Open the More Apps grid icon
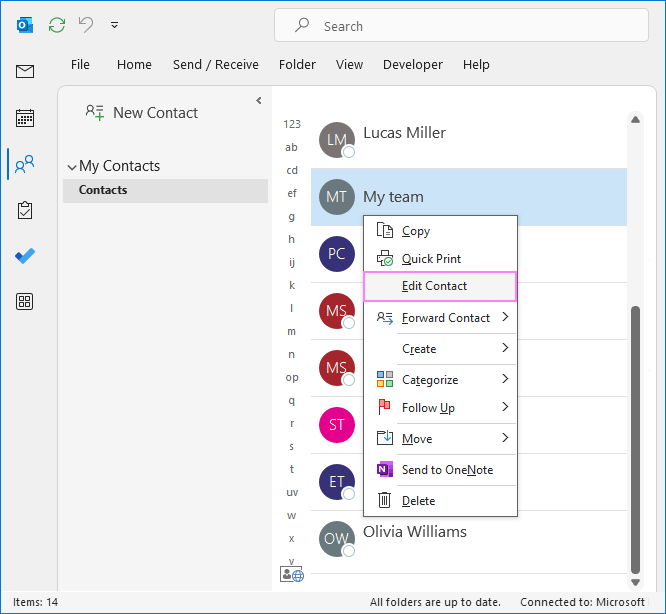The image size is (666, 614). [25, 301]
